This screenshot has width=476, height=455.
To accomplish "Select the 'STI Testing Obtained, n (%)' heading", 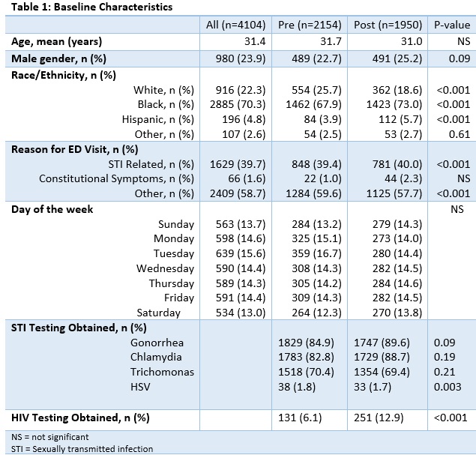I will 79,328.
